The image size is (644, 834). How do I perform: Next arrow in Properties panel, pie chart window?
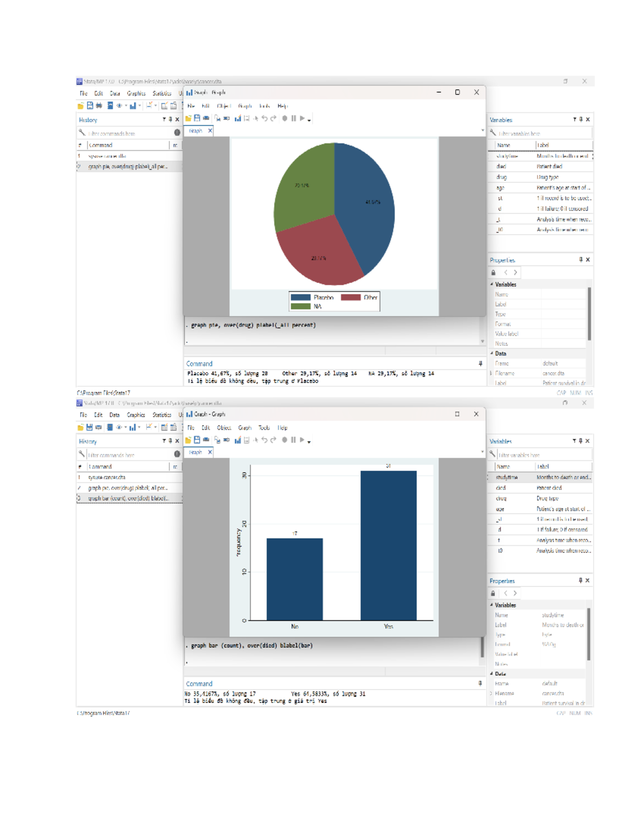pyautogui.click(x=516, y=273)
